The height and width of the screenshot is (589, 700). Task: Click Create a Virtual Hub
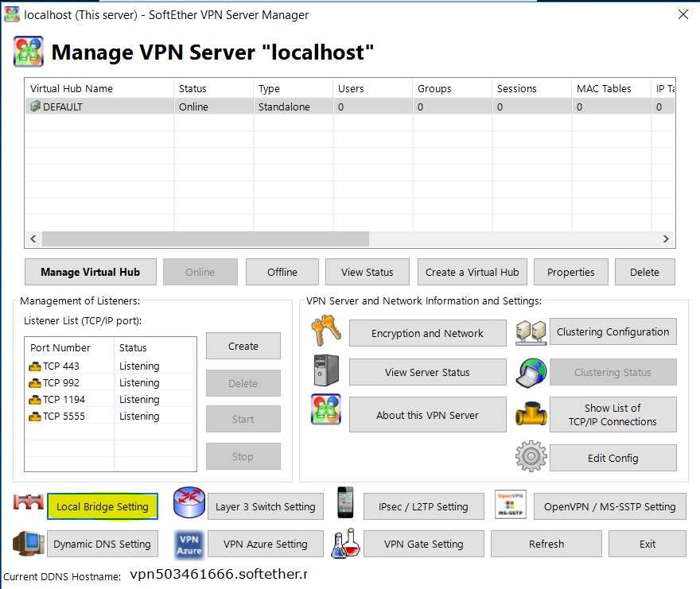click(472, 272)
